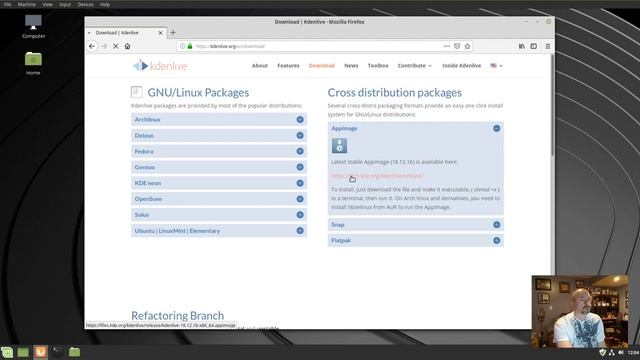Click the files.kde.org AppImage download link
The height and width of the screenshot is (360, 640).
377,176
